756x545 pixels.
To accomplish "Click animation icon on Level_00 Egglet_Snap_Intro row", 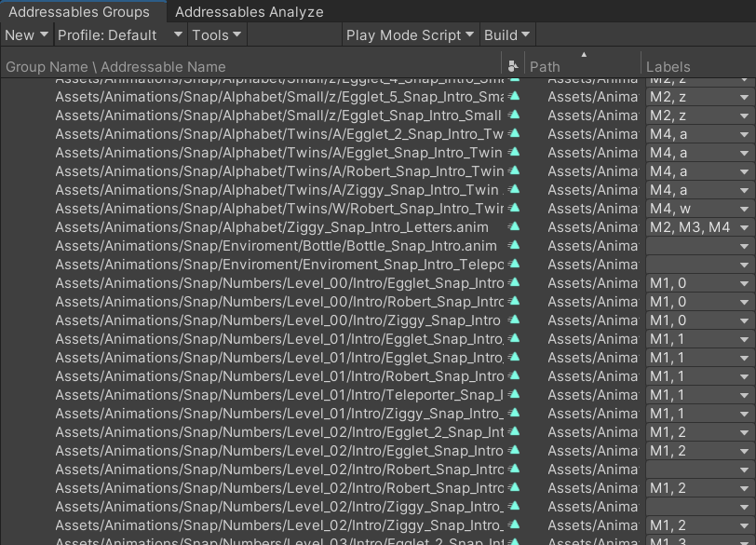I will pyautogui.click(x=513, y=283).
